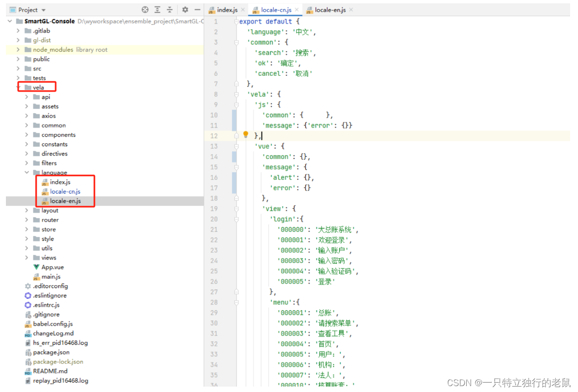Image resolution: width=578 pixels, height=392 pixels.
Task: Select the style folder
Action: [48, 239]
